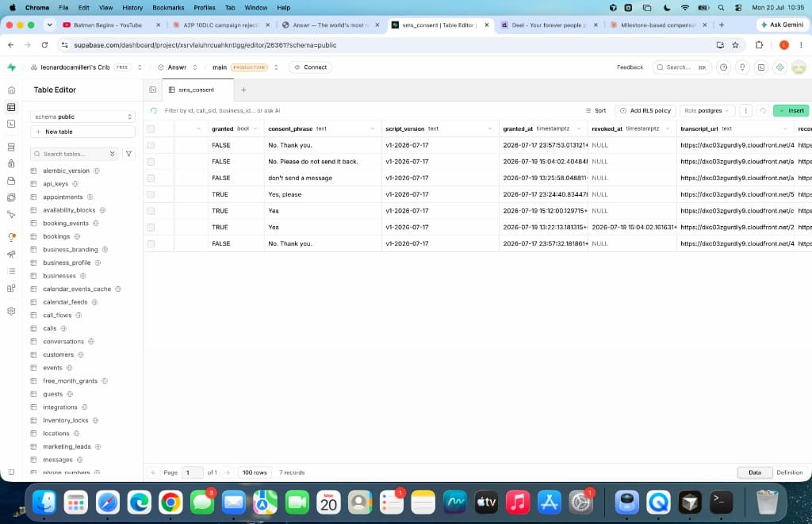The height and width of the screenshot is (524, 812).
Task: Open the organization switcher next to leonardocamilleri's Crib
Action: [x=140, y=67]
